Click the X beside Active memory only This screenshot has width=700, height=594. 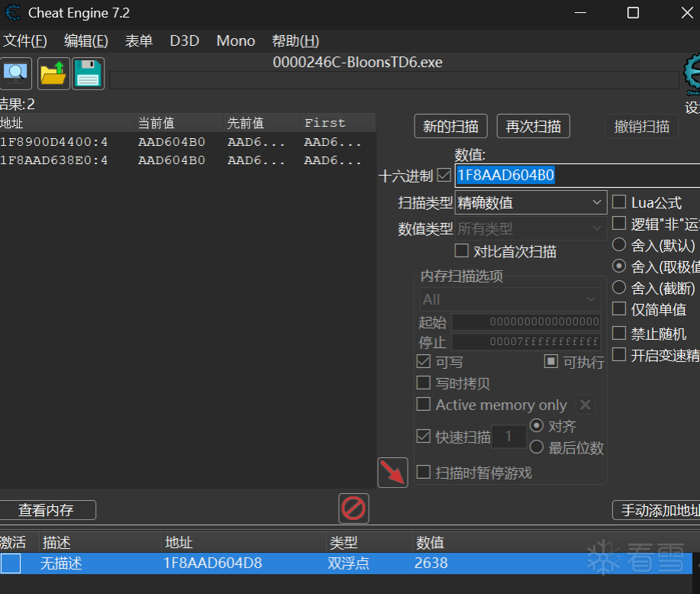(x=585, y=405)
